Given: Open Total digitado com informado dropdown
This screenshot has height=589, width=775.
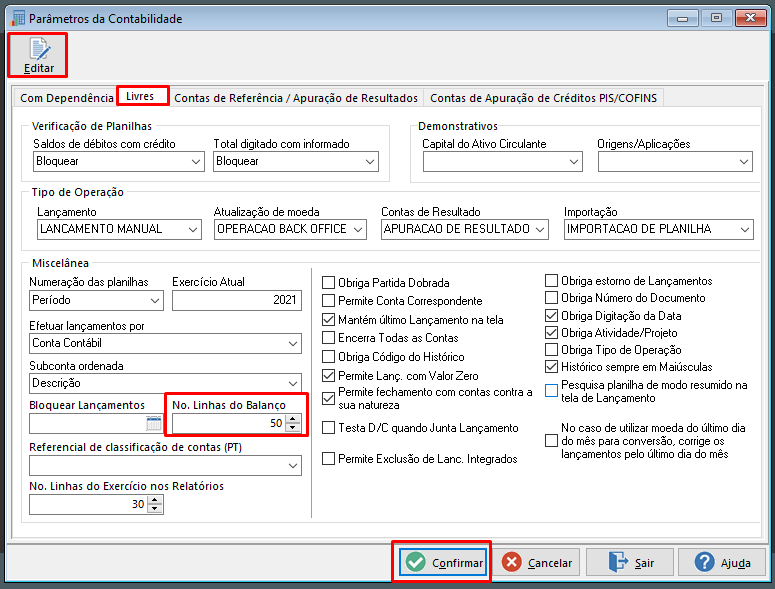Looking at the screenshot, I should point(296,162).
